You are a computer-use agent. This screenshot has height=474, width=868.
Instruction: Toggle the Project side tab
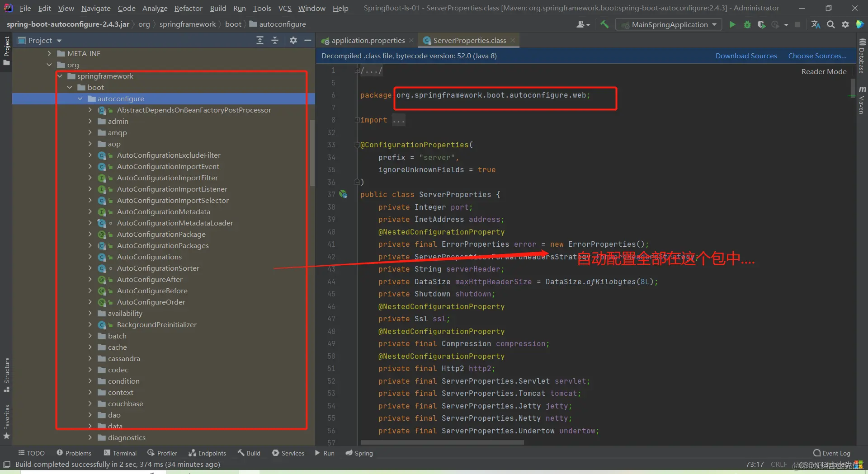[6, 51]
